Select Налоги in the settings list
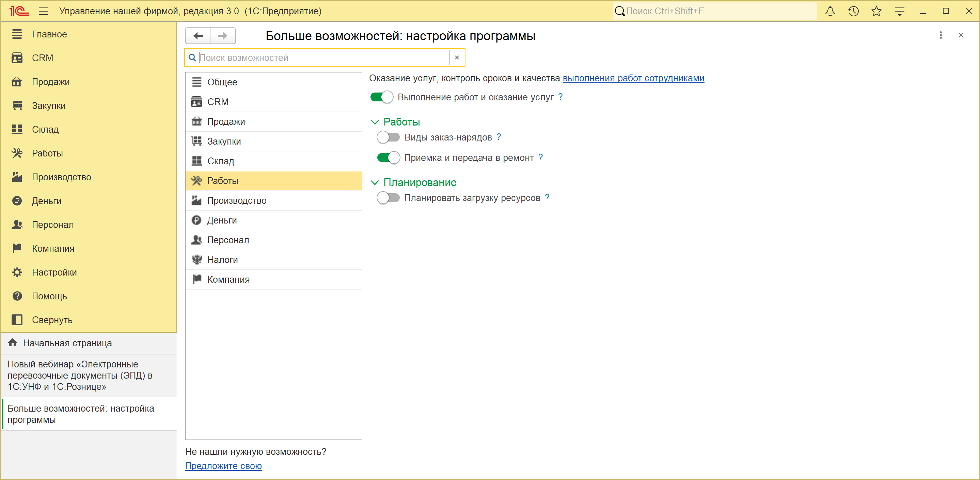Image resolution: width=980 pixels, height=480 pixels. tap(273, 260)
